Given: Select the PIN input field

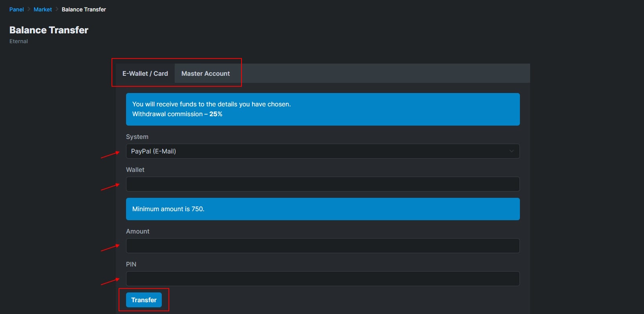Looking at the screenshot, I should 322,279.
